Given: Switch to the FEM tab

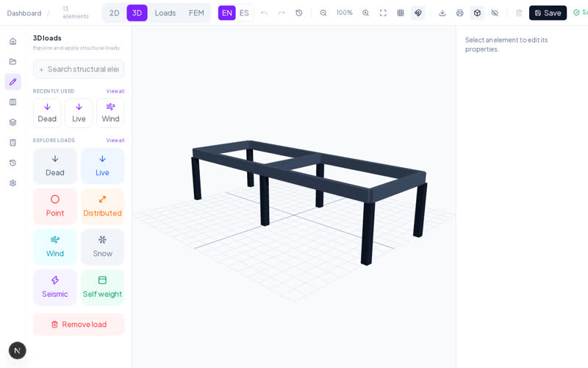Looking at the screenshot, I should click(196, 13).
